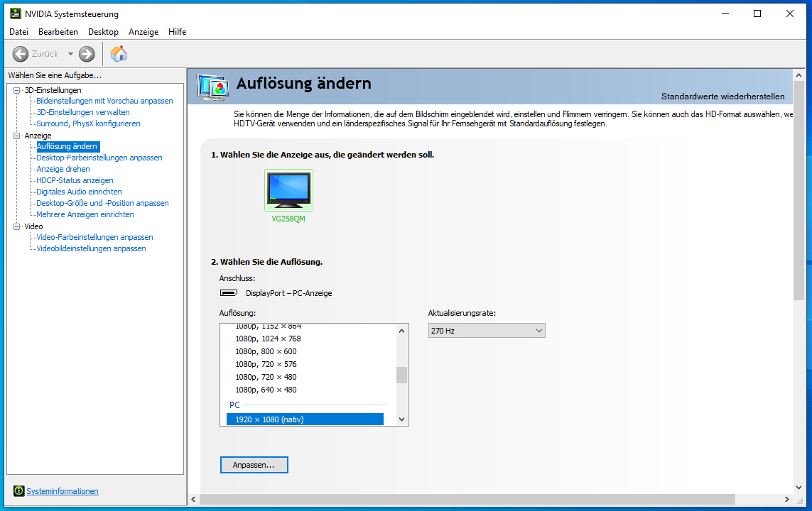Click horizontal scrollbar left arrow
Viewport: 812px width, 511px height.
pyautogui.click(x=194, y=499)
